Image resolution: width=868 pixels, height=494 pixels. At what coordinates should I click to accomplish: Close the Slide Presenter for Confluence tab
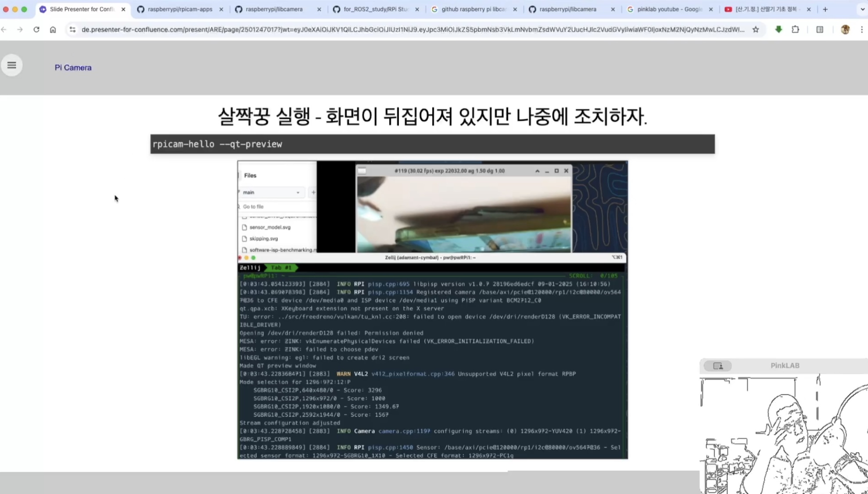coord(123,9)
